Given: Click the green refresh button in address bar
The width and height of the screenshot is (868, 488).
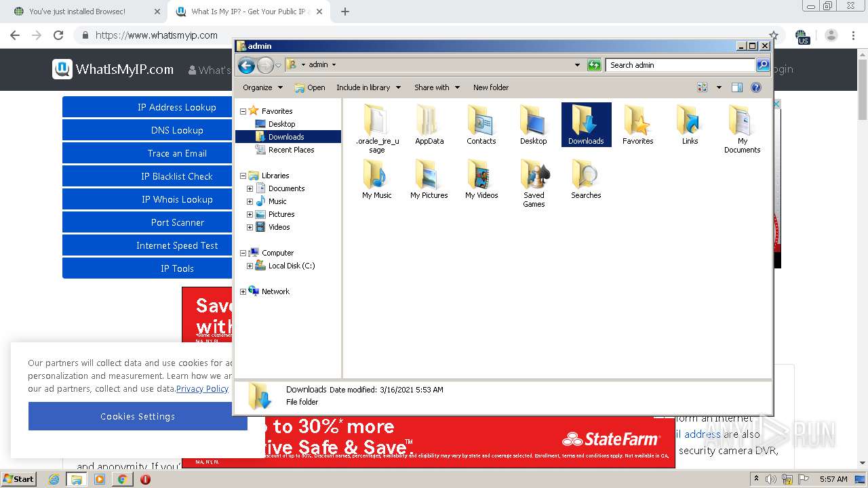Looking at the screenshot, I should pyautogui.click(x=594, y=65).
